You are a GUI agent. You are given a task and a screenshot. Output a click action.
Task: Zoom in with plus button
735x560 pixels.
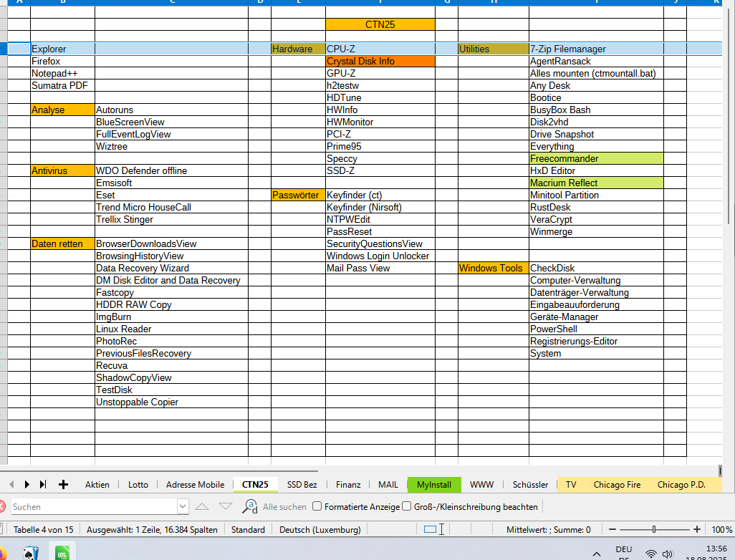click(697, 529)
